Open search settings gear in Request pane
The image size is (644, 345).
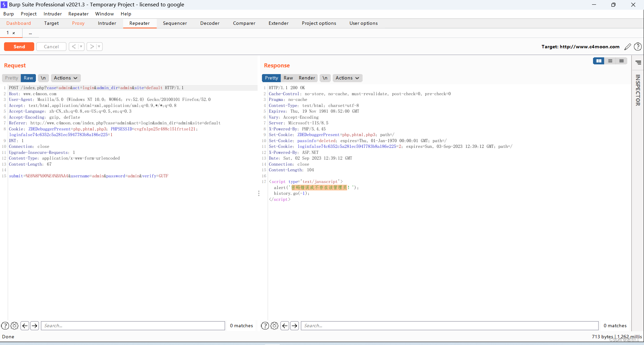click(x=14, y=326)
